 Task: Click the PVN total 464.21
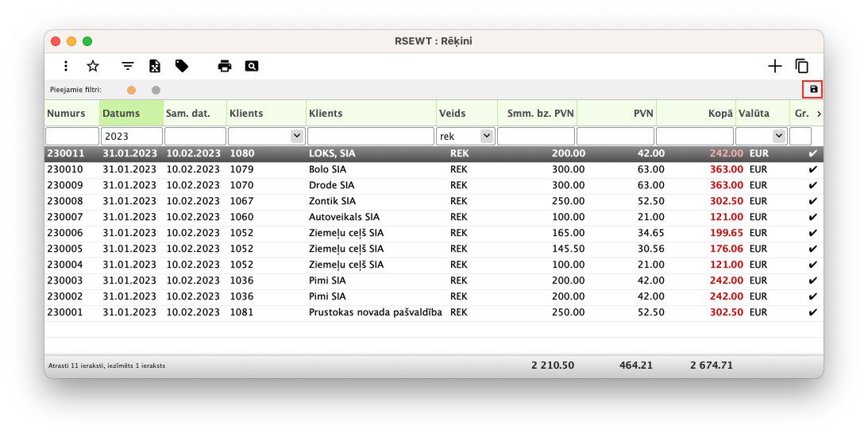point(635,365)
